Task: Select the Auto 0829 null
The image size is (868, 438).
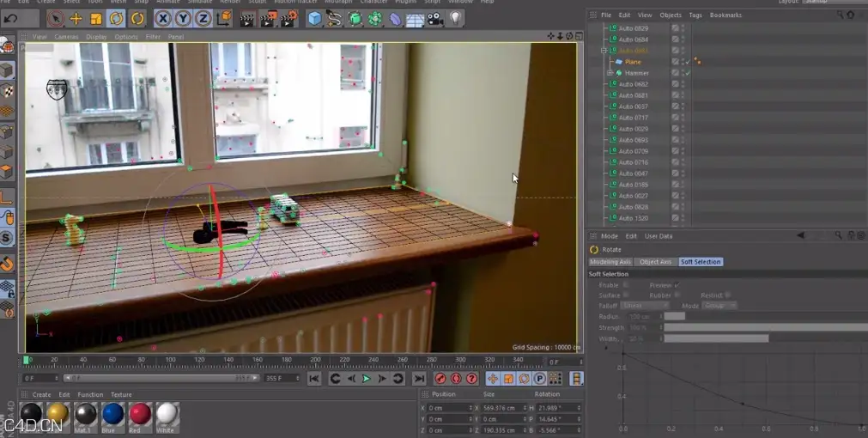Action: coord(634,28)
